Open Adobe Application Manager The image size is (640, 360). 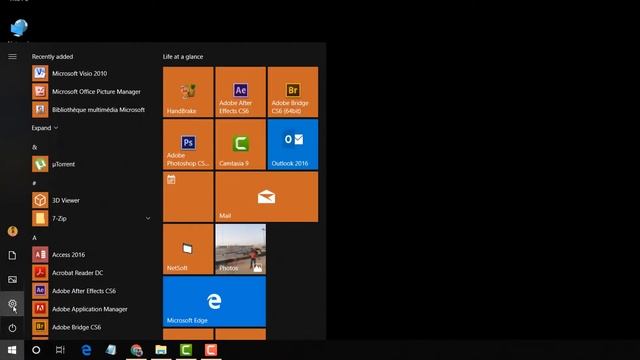tap(92, 309)
